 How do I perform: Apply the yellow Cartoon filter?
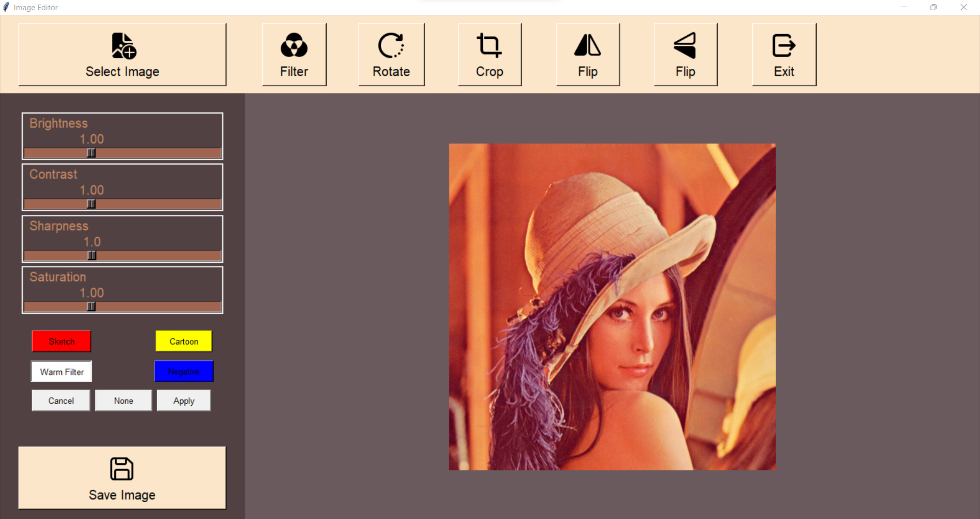point(184,341)
